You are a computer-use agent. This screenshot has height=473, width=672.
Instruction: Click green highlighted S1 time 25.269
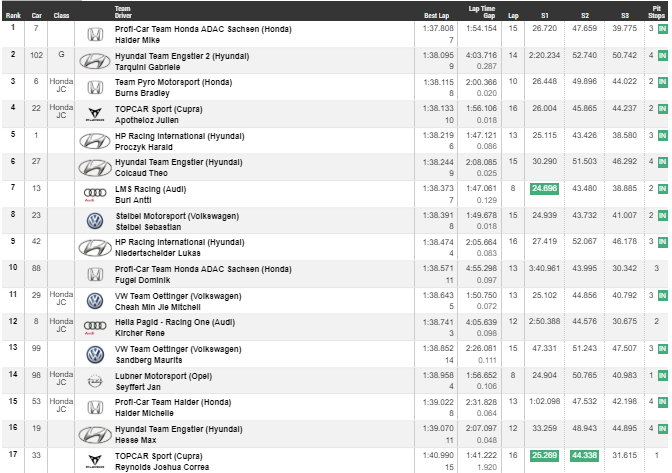pyautogui.click(x=544, y=455)
